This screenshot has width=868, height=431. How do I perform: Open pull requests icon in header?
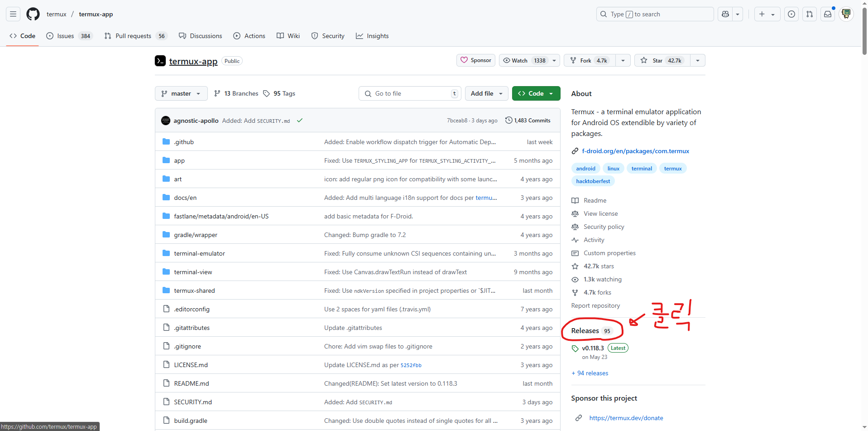point(810,14)
